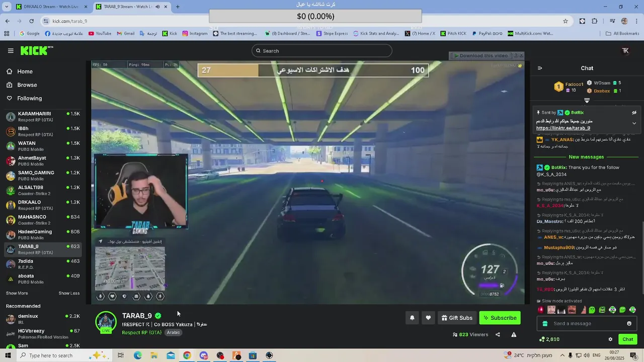Open the hamburger menu beside the KICK logo
Image resolution: width=644 pixels, height=362 pixels.
click(11, 51)
